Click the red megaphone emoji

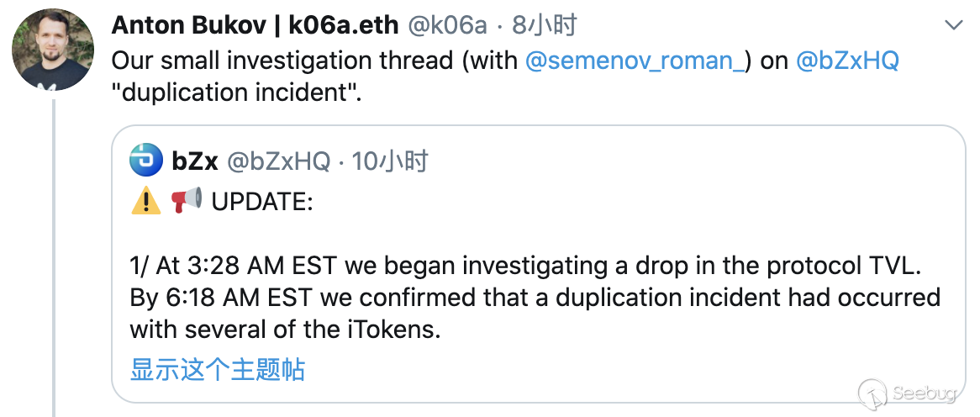(187, 201)
